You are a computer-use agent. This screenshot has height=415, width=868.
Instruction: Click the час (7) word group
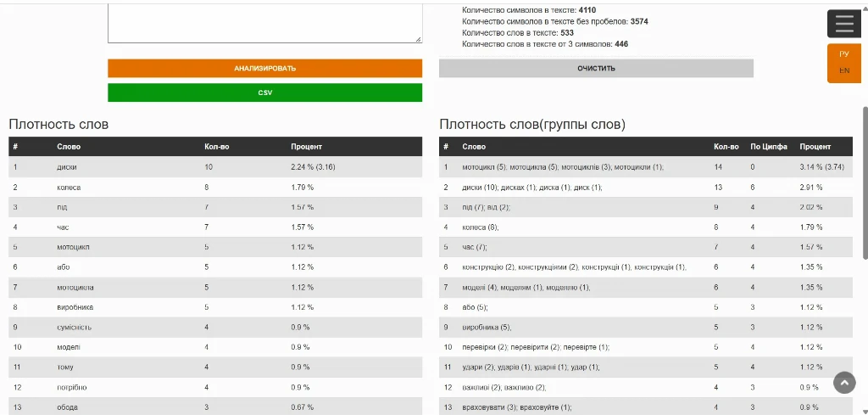[475, 247]
